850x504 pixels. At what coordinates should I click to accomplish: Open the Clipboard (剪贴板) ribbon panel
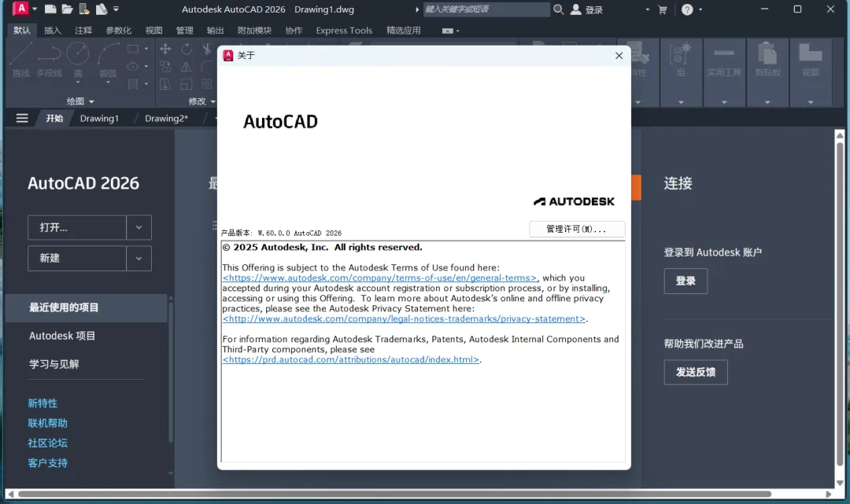coord(767,72)
